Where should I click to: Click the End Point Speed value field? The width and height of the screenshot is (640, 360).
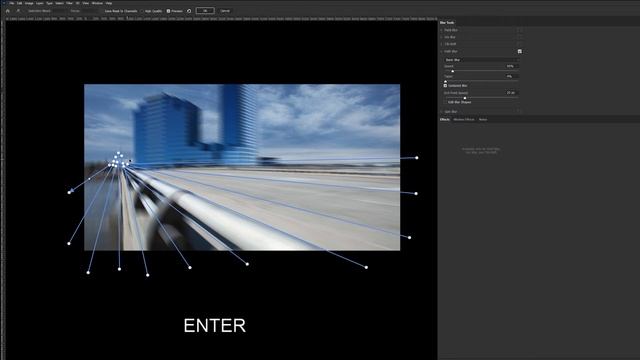(512, 93)
